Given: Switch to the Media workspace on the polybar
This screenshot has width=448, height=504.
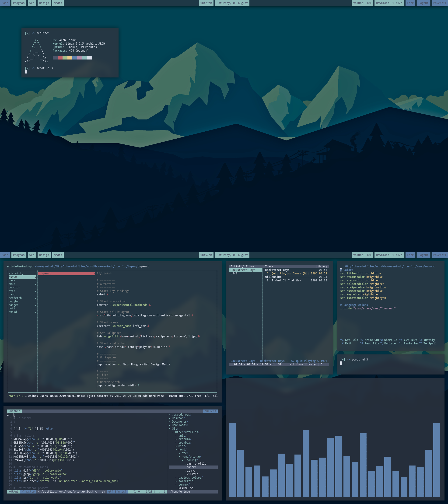Looking at the screenshot, I should (x=58, y=255).
